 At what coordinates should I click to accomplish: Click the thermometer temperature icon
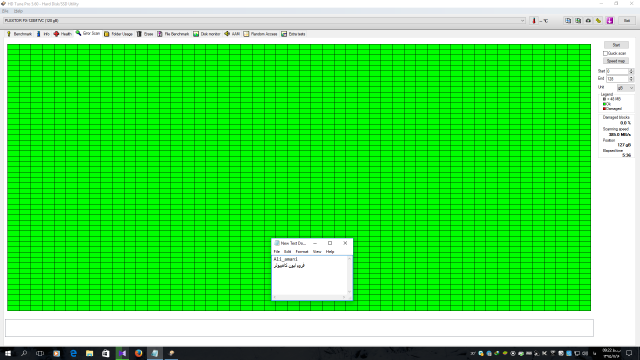[533, 20]
